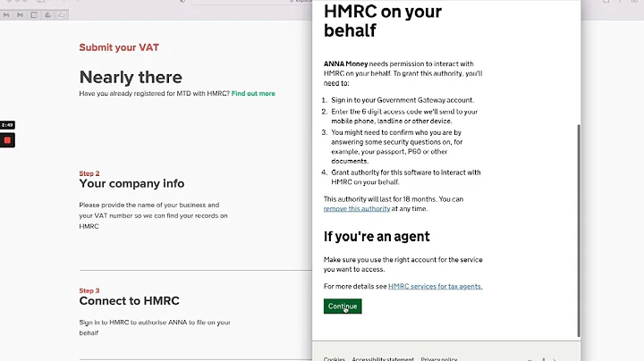Open the Cookies footer link
The height and width of the screenshot is (361, 644).
pos(334,359)
